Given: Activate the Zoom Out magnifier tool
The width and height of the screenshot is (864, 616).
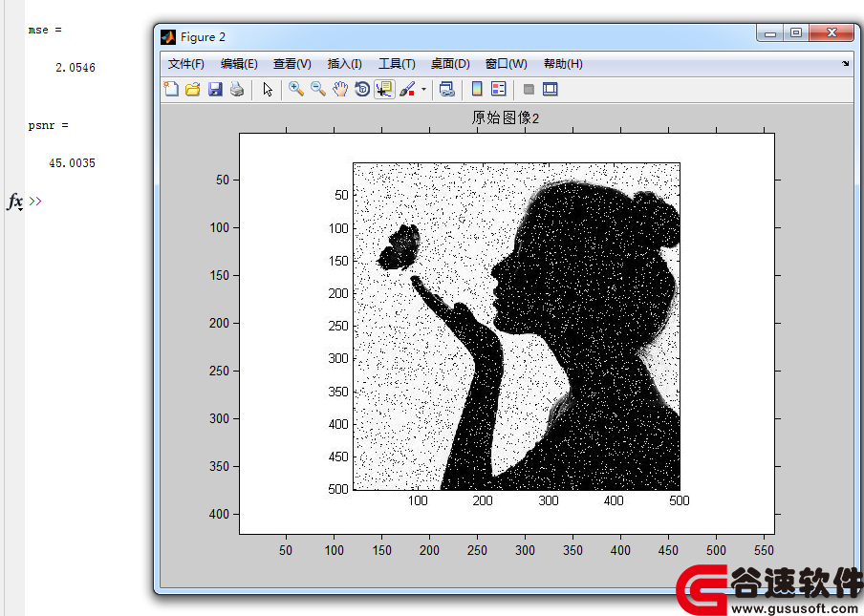Looking at the screenshot, I should 318,89.
